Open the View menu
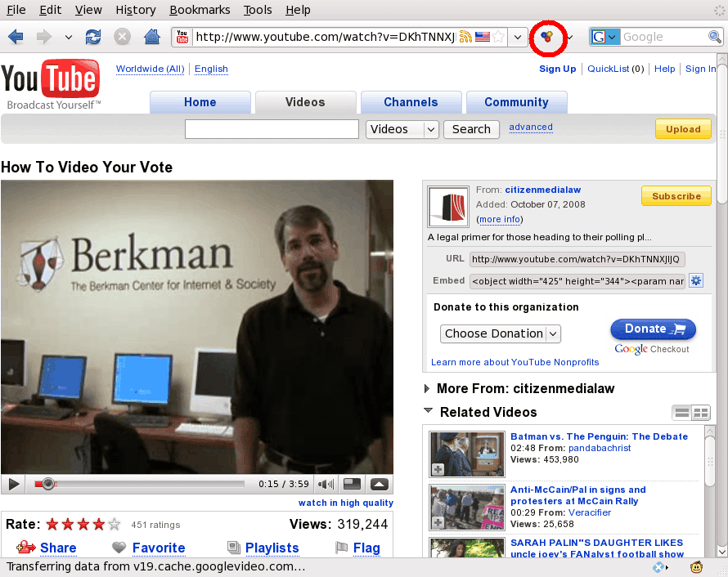 (88, 10)
